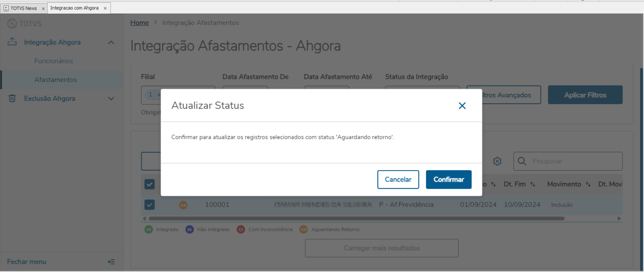Screen dimensions: 644x272
Task: Switch to the TOTVS News tab
Action: 24,8
